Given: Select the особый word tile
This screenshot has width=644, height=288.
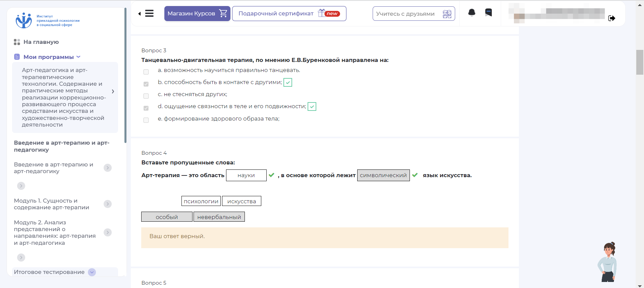Looking at the screenshot, I should tap(167, 217).
